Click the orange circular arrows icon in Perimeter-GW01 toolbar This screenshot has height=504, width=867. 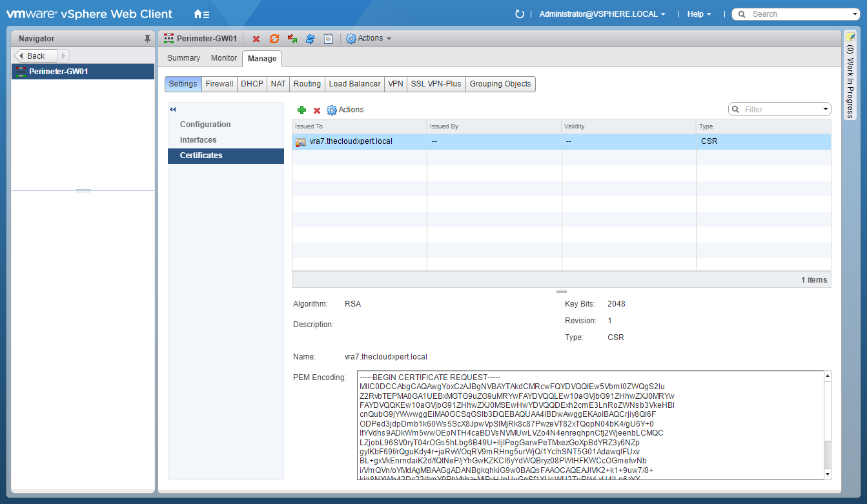point(274,39)
